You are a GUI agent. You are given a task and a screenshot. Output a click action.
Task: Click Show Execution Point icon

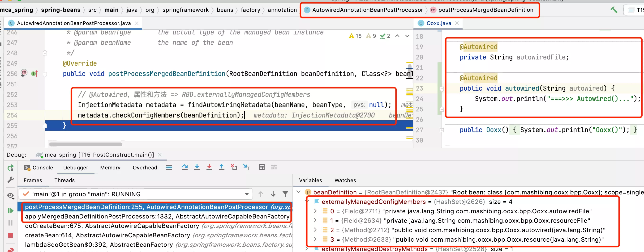point(169,167)
